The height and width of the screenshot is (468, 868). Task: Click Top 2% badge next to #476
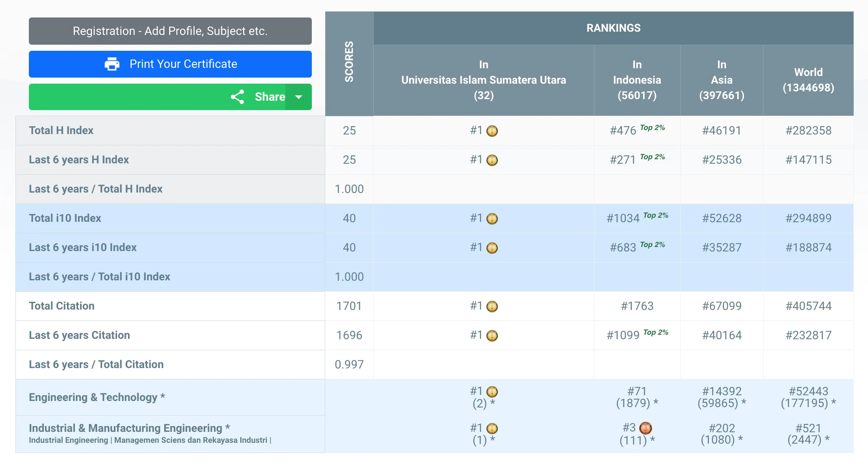[652, 128]
